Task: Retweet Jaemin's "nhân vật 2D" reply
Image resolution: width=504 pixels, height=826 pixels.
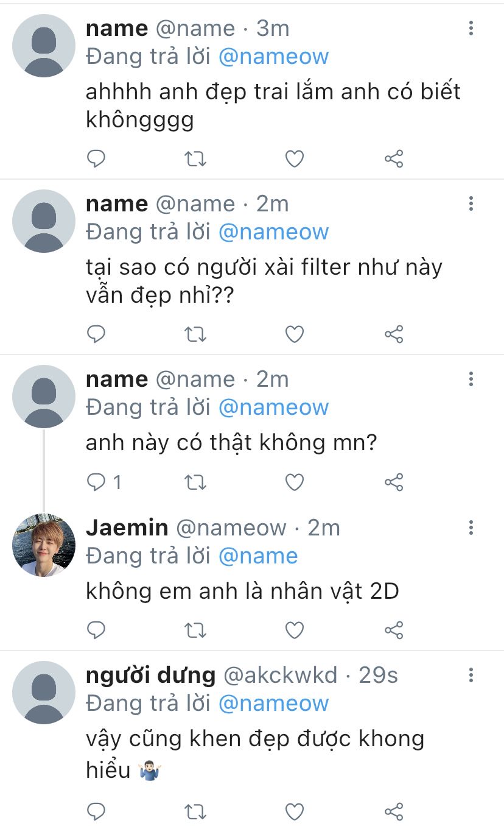Action: click(x=195, y=630)
